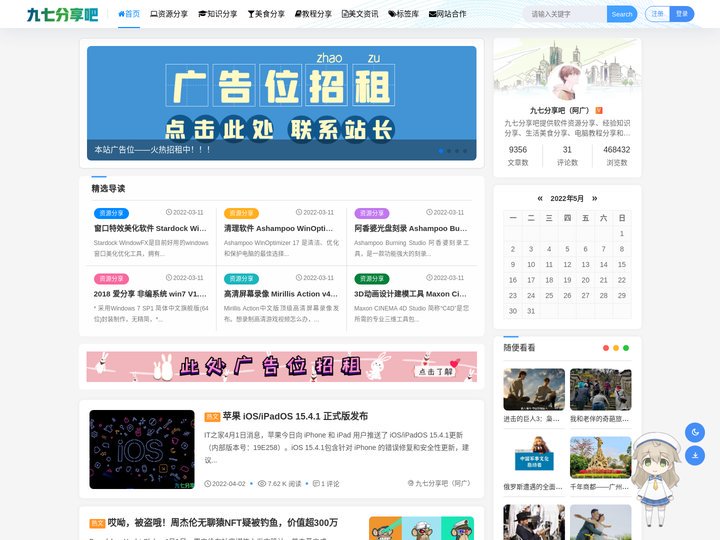Viewport: 720px width, 540px height.
Task: Focus the keyword search input field
Action: point(565,14)
